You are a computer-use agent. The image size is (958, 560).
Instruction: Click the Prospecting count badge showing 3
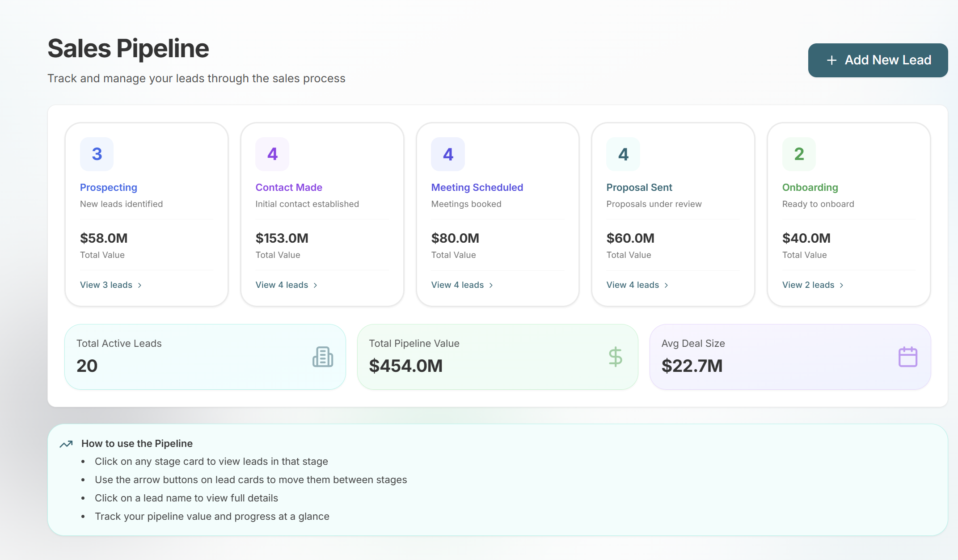click(97, 154)
